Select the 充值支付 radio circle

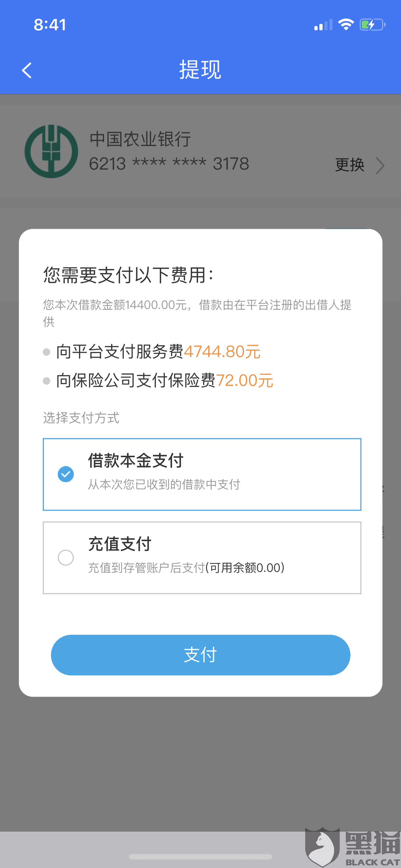tap(66, 558)
